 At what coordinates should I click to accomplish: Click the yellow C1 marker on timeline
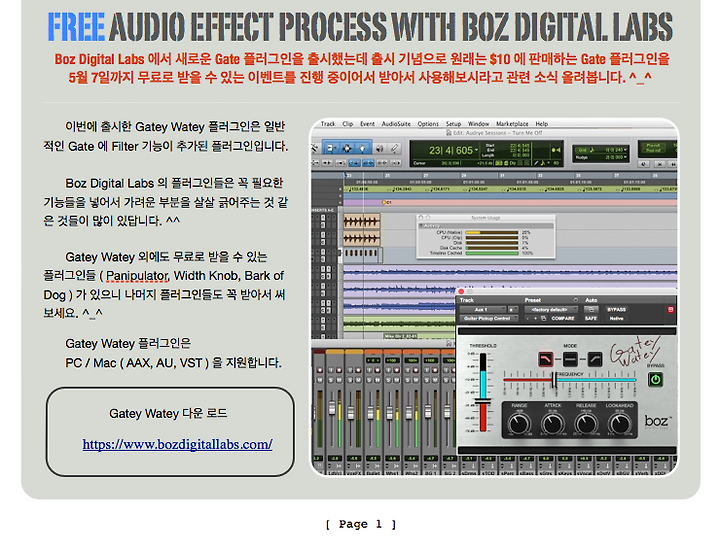tap(386, 202)
